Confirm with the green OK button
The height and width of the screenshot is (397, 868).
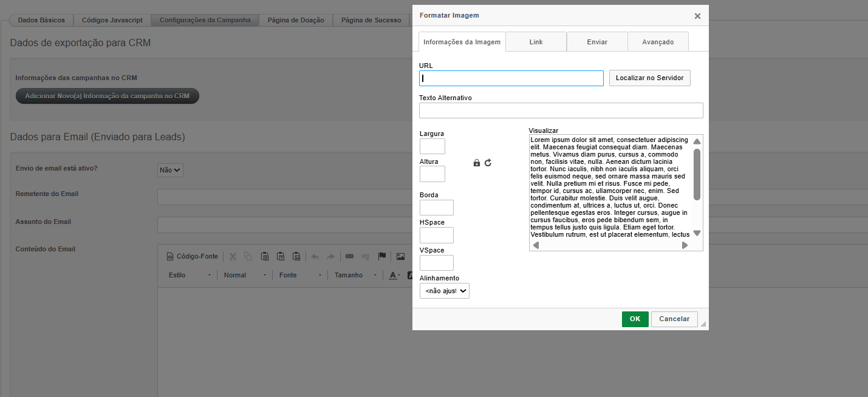pos(635,319)
